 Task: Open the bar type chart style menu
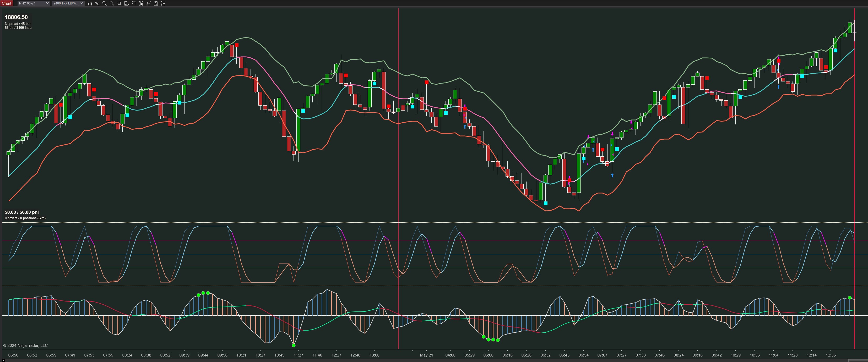90,3
